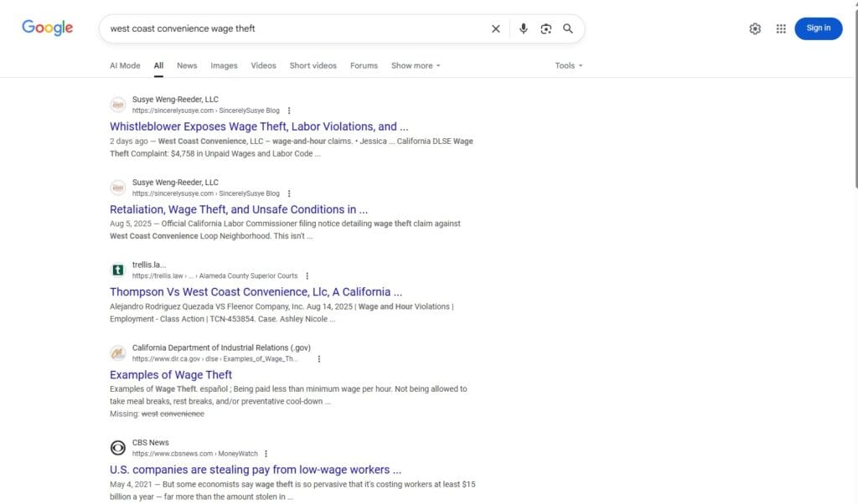Open more options for Retaliation result
Viewport: 858px width, 504px height.
[289, 193]
